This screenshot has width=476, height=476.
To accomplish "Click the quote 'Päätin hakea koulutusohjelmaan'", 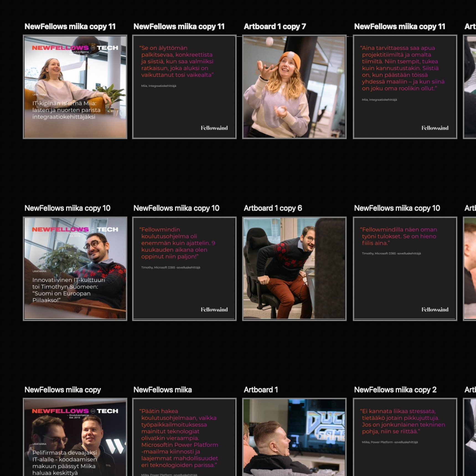I will (179, 438).
